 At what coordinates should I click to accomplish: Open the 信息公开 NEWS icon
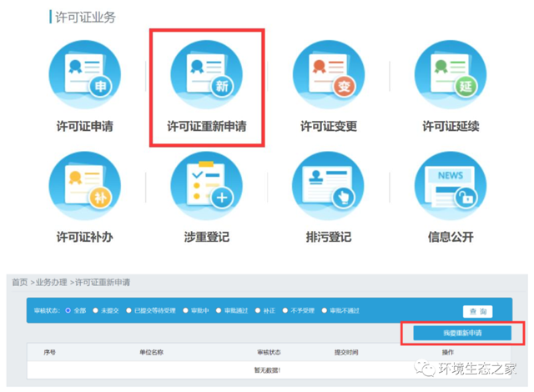451,188
